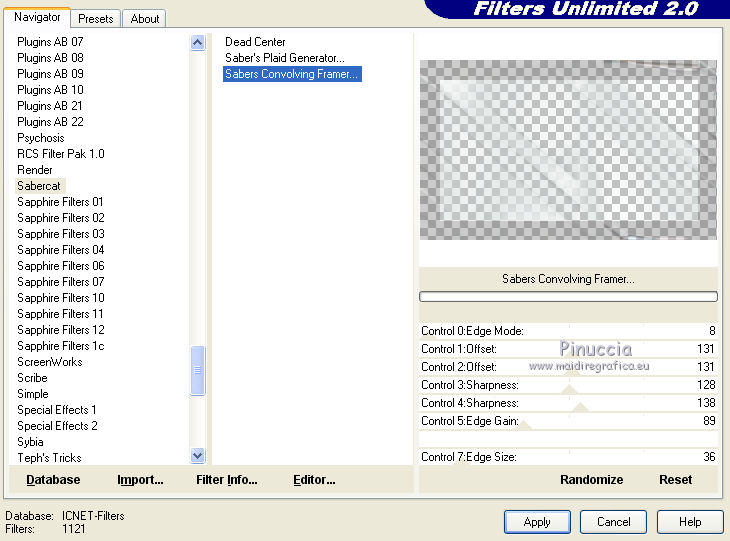This screenshot has width=730, height=541.
Task: Open Filter Info... dialog
Action: [x=227, y=480]
